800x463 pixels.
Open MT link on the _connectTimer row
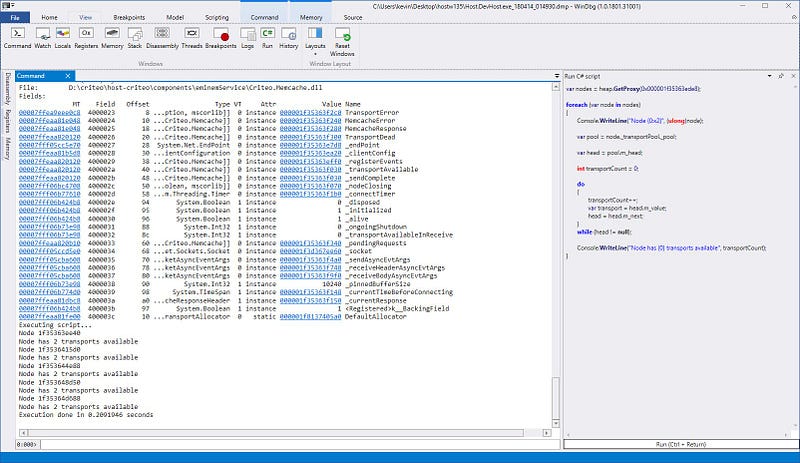pos(49,194)
